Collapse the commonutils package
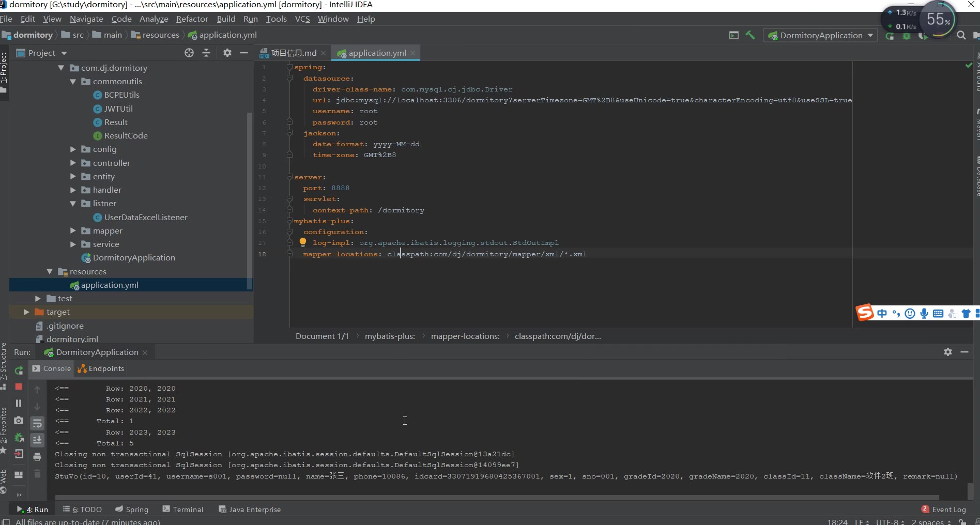 (73, 82)
